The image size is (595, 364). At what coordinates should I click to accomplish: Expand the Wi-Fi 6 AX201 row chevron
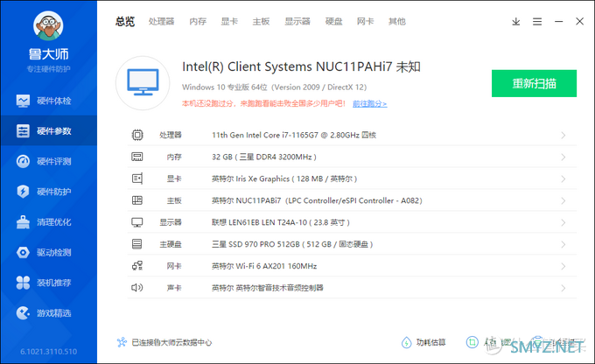coord(563,266)
